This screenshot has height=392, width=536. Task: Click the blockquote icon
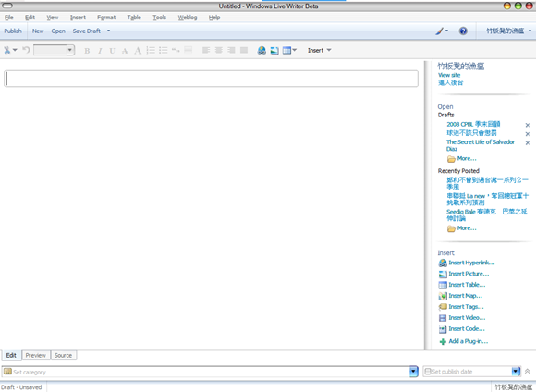coord(176,50)
